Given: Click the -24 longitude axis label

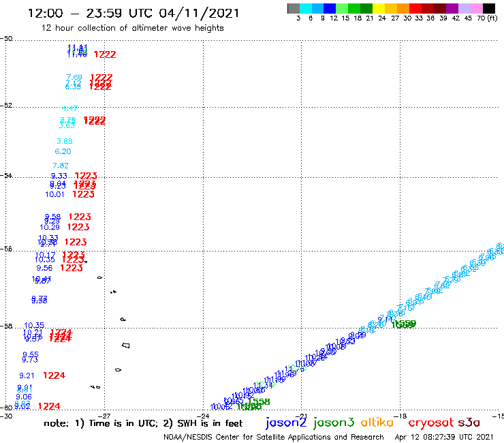Looking at the screenshot, I should pos(203,416).
